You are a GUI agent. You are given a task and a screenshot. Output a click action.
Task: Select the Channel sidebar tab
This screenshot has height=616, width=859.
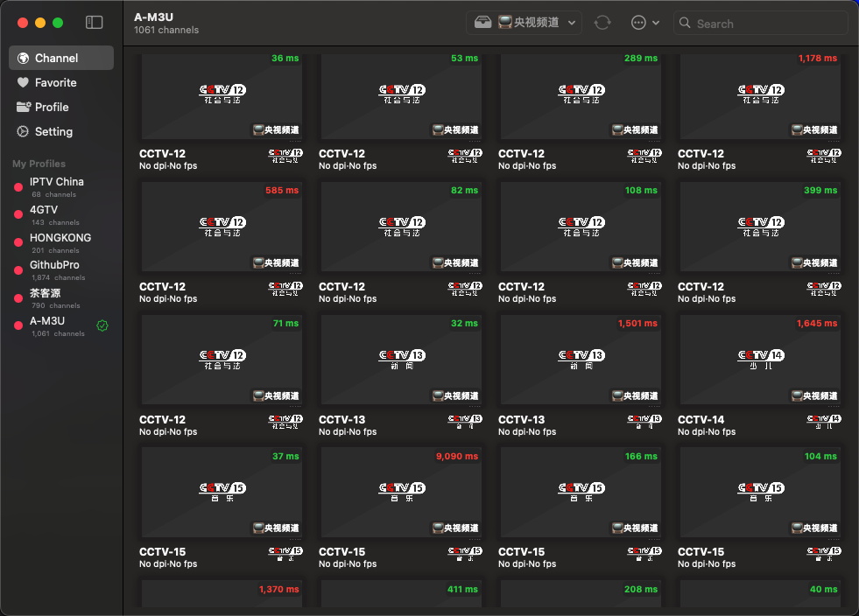(x=61, y=58)
